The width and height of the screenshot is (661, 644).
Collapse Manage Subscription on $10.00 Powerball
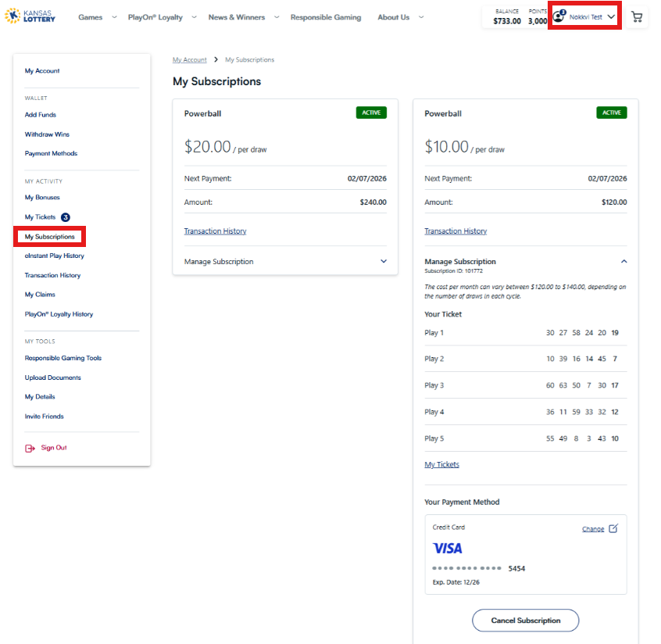(x=624, y=262)
